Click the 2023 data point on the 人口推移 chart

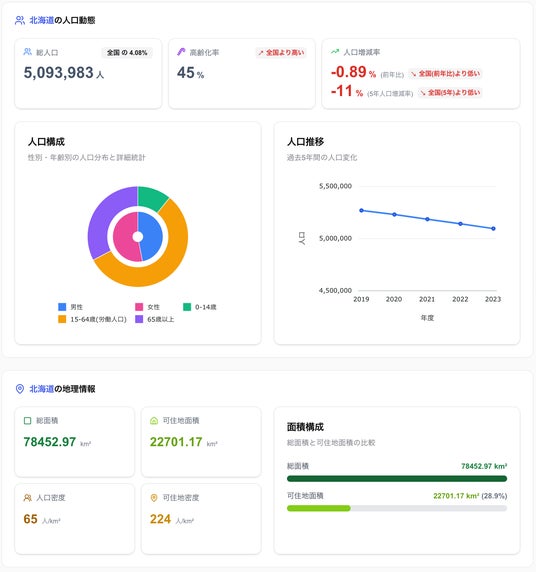point(493,229)
